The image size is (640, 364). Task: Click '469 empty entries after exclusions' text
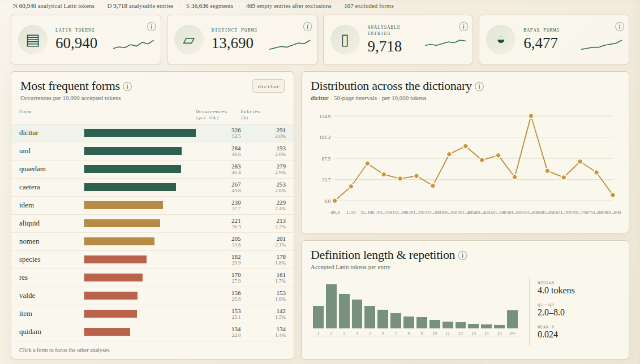(x=289, y=6)
